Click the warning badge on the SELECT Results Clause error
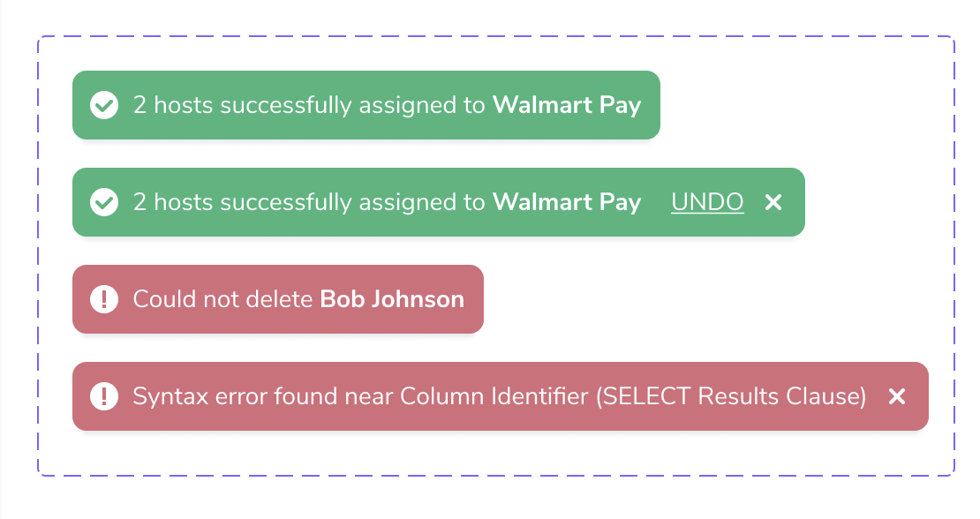Image resolution: width=980 pixels, height=519 pixels. (x=104, y=396)
